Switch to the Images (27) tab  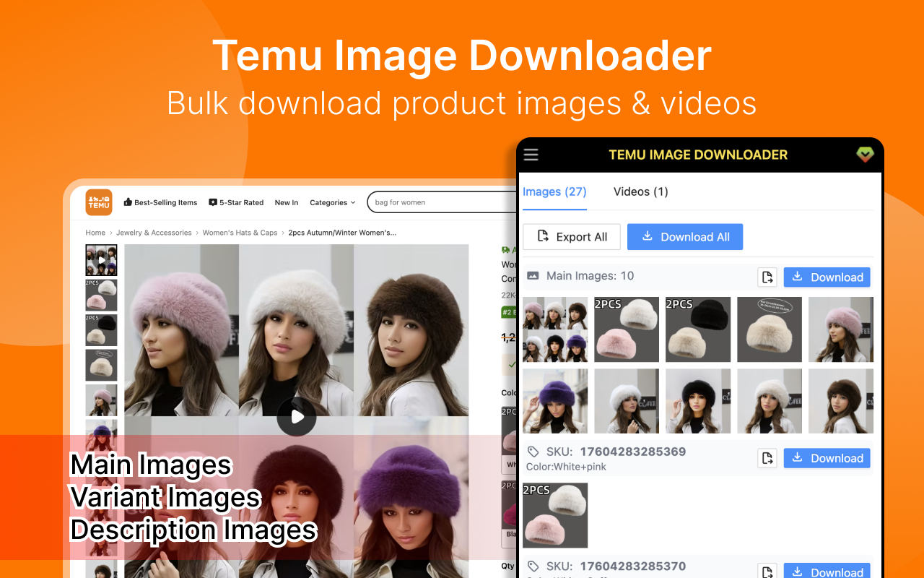coord(554,191)
